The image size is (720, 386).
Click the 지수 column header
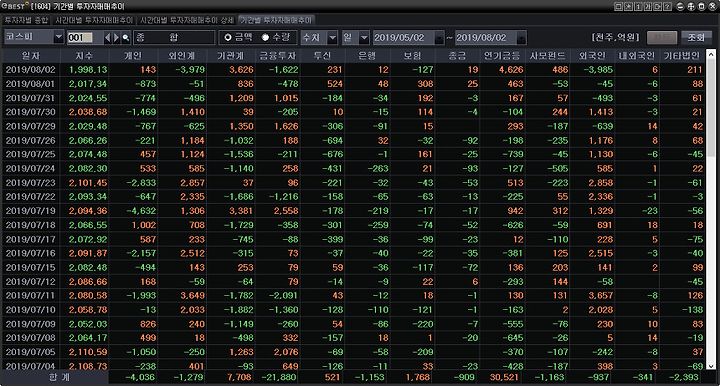coord(84,56)
